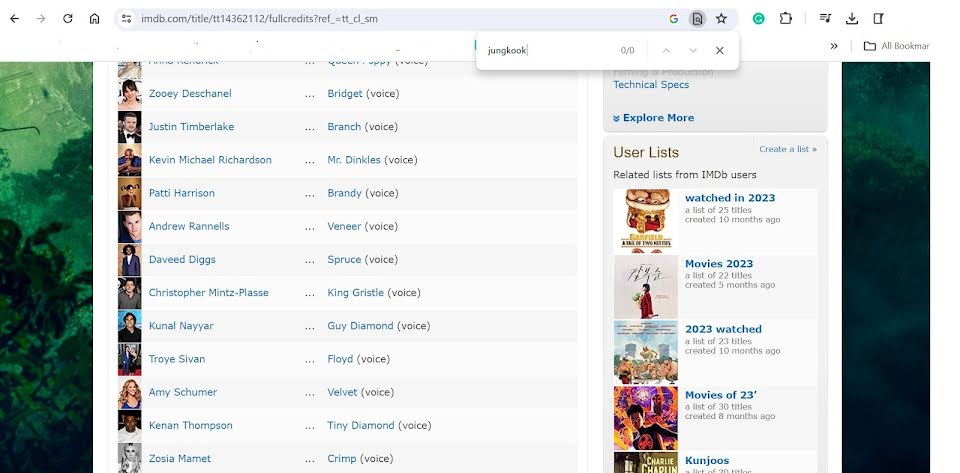Open Zosia Mamet's page
The width and height of the screenshot is (960, 473).
180,458
